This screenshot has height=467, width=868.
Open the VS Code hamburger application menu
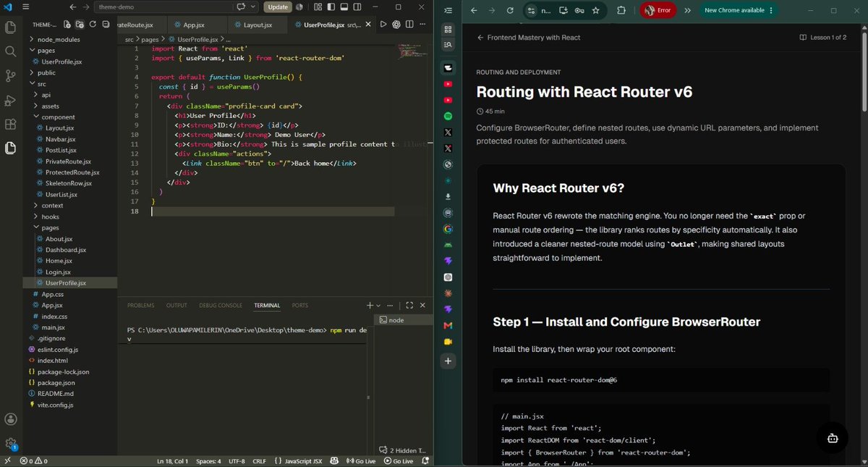click(x=25, y=7)
